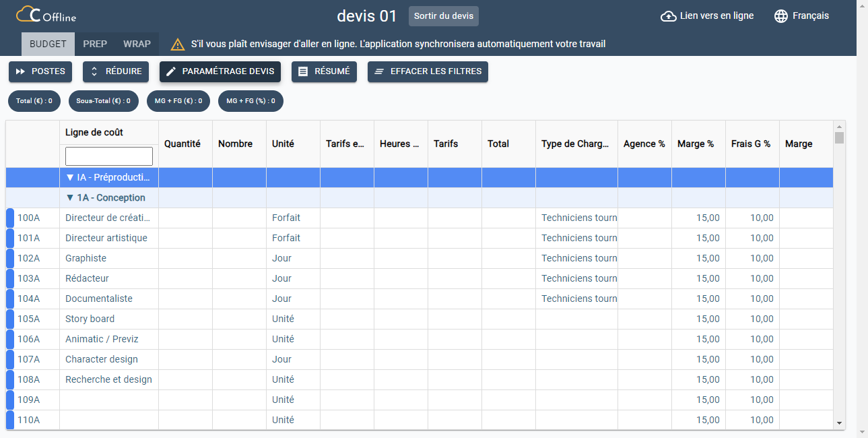Collapse the 1A - Conception subgroup
Viewport: 868px width, 438px height.
pos(70,198)
